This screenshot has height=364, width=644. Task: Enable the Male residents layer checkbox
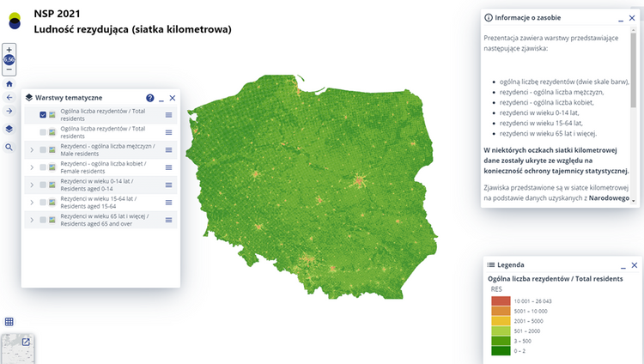[x=43, y=150]
